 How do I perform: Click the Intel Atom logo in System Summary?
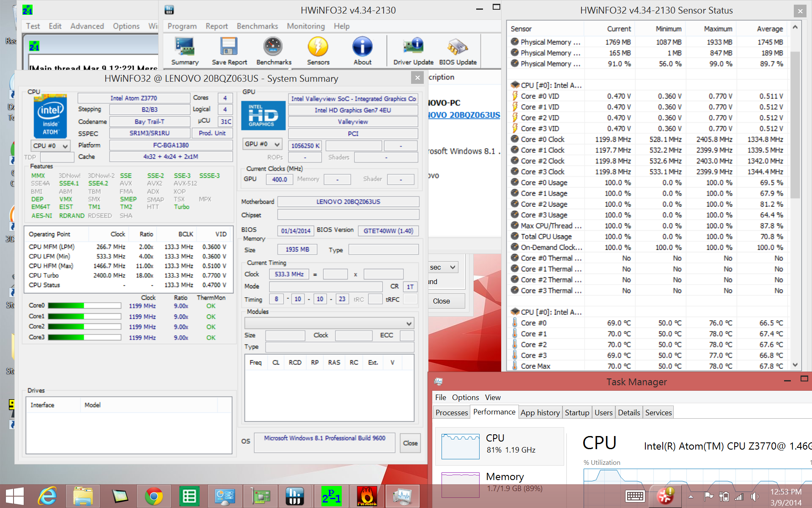(50, 116)
